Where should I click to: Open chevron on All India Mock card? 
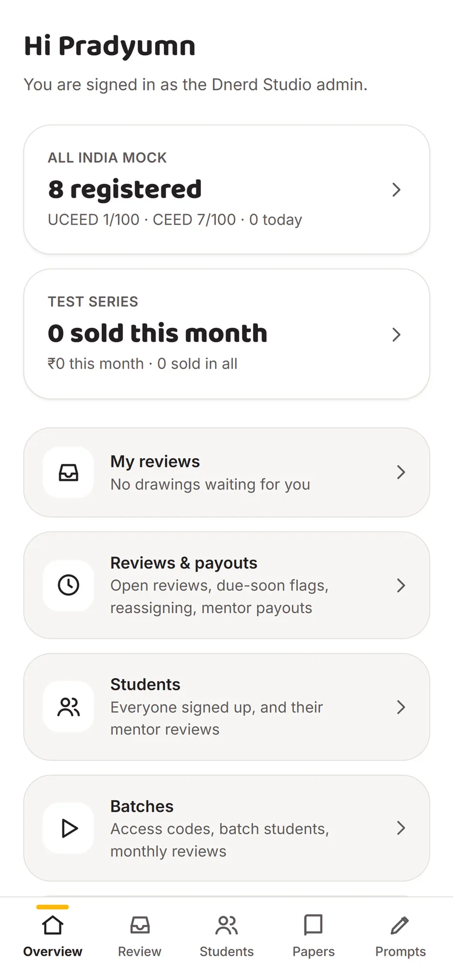click(x=397, y=190)
